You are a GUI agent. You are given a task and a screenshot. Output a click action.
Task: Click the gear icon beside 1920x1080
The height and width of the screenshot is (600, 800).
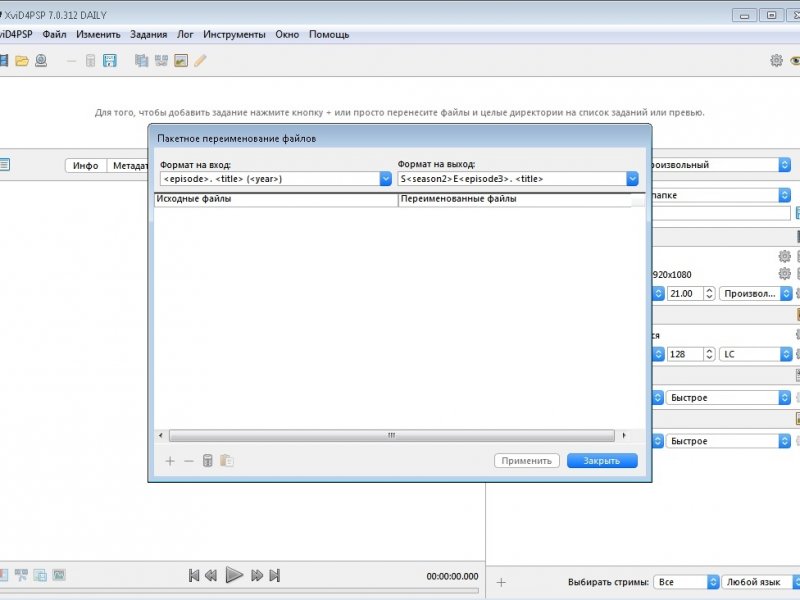coord(785,274)
